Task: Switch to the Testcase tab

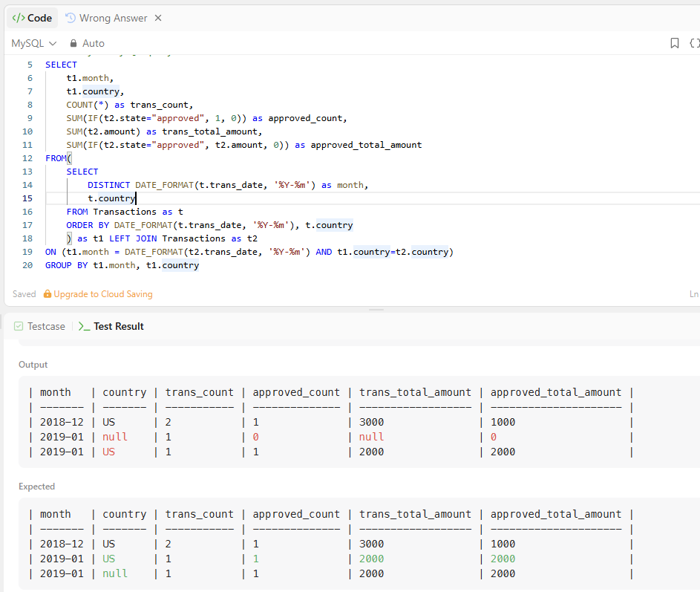Action: pos(45,326)
